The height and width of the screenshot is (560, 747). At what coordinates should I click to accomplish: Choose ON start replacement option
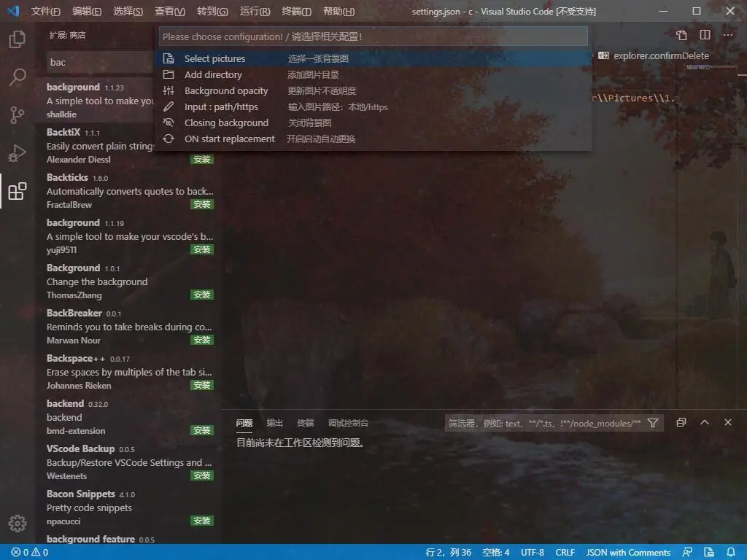click(373, 139)
